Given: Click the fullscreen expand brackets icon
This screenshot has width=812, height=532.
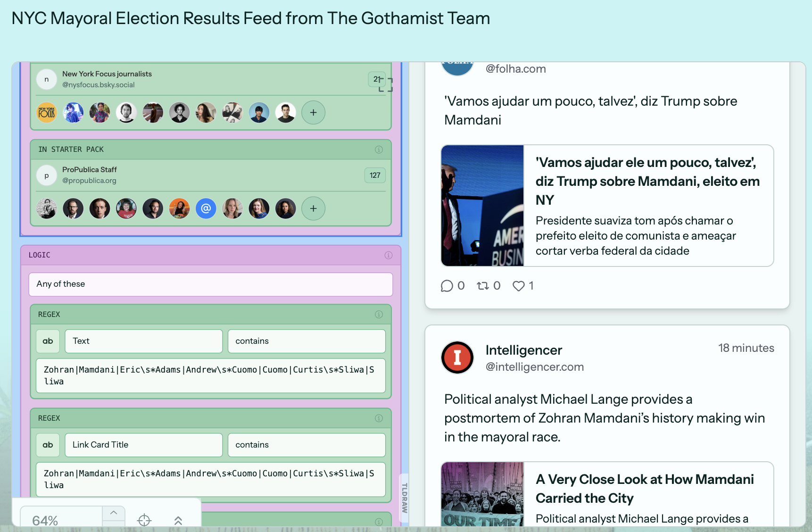Looking at the screenshot, I should click(385, 84).
